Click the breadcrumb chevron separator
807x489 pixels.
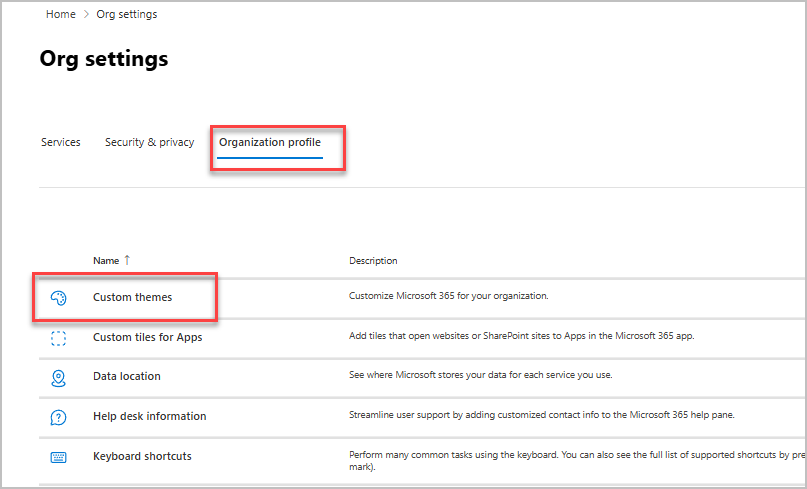[x=86, y=14]
